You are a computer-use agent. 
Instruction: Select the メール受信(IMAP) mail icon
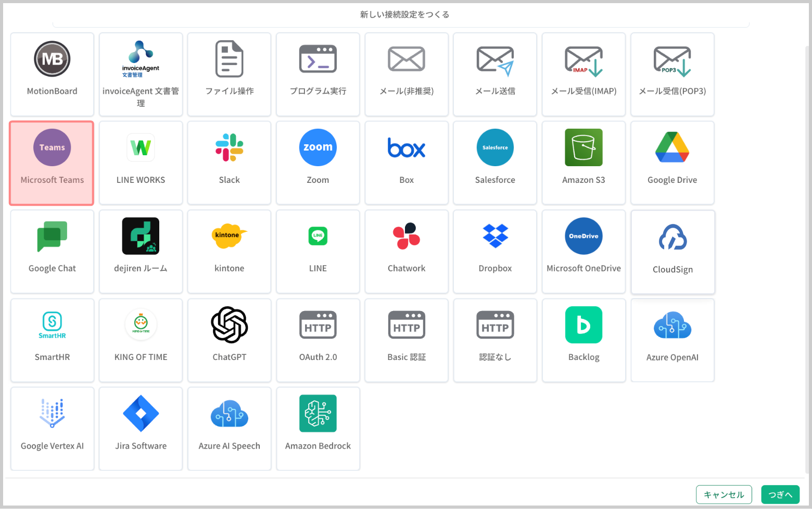pyautogui.click(x=583, y=61)
